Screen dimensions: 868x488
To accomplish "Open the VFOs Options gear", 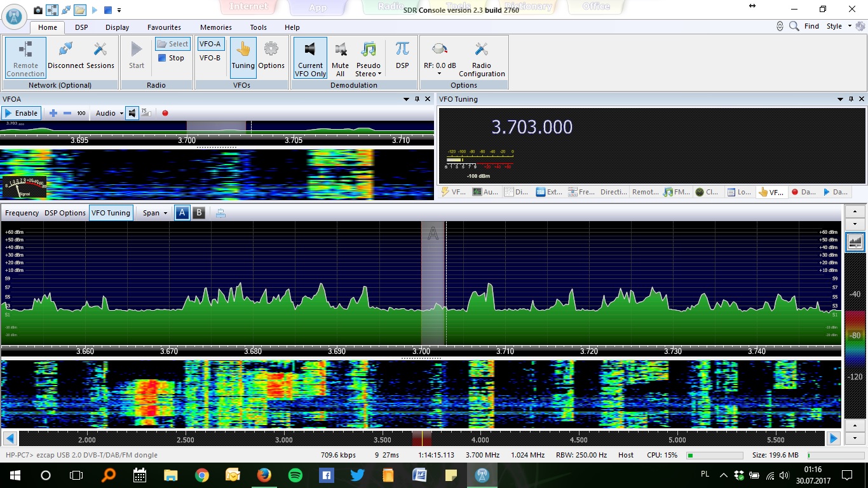I will (x=271, y=50).
